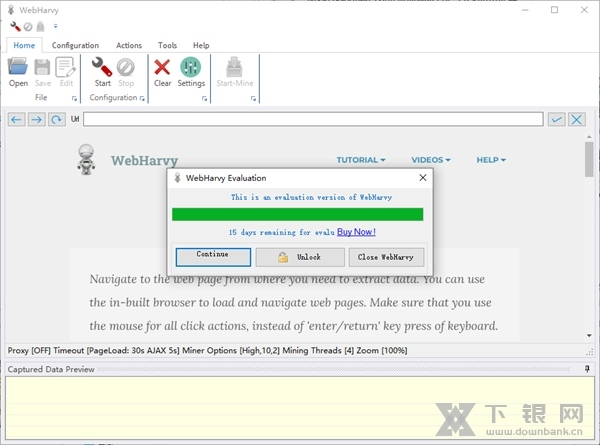Switch to the Home ribbon tab
The image size is (600, 445).
point(24,45)
